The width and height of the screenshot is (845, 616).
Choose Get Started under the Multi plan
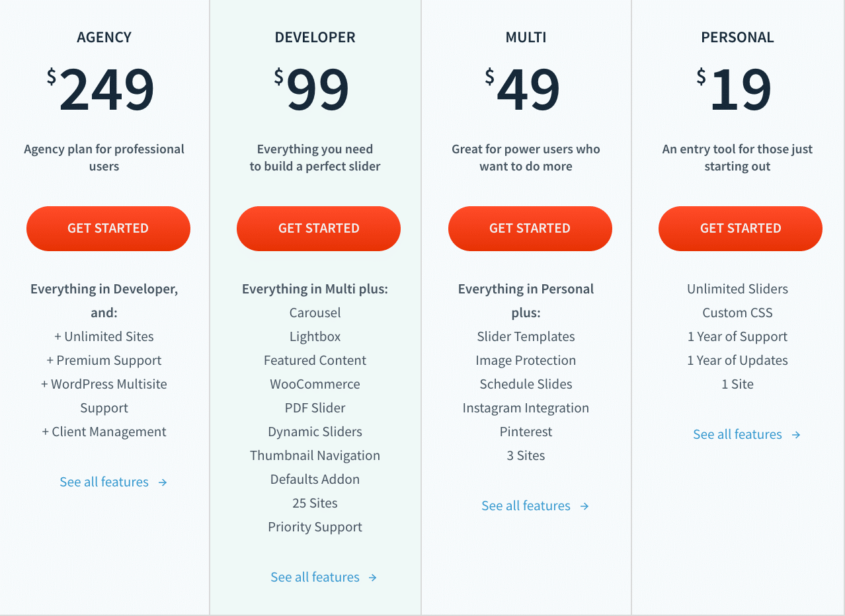[530, 229]
